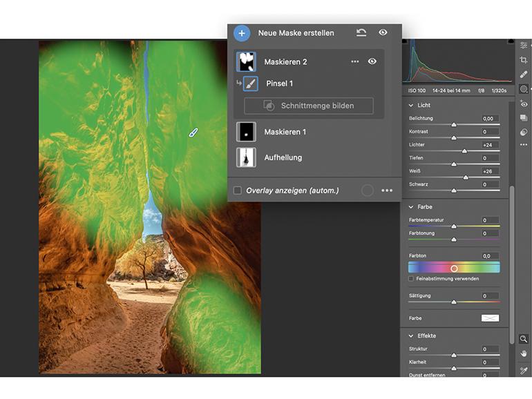
Task: Enable Overlay anzeigen (autom.) checkbox
Action: [x=238, y=191]
